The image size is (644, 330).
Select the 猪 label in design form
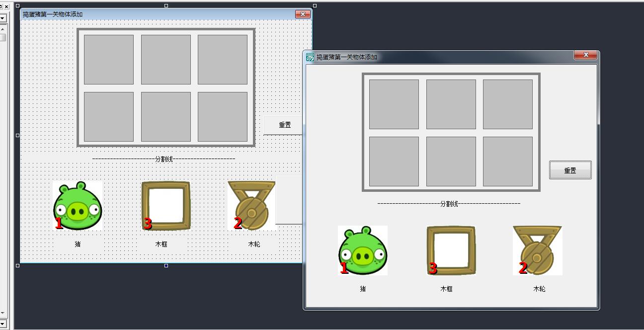coord(78,244)
